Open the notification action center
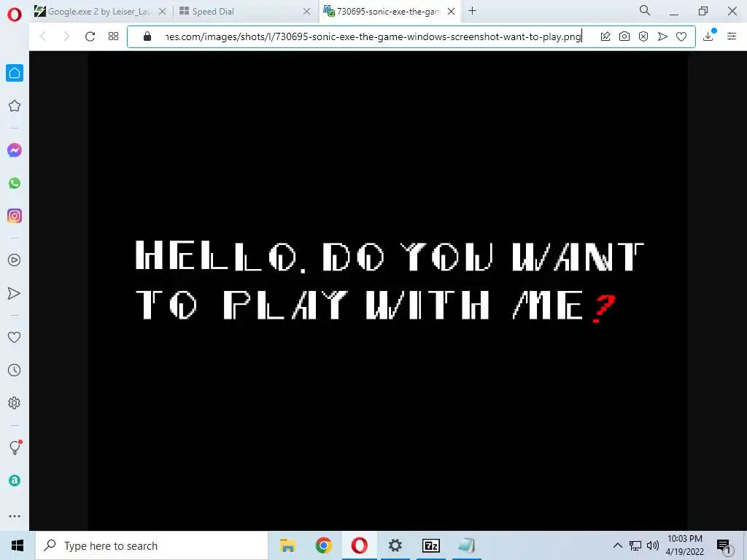The image size is (747, 560). (x=724, y=546)
